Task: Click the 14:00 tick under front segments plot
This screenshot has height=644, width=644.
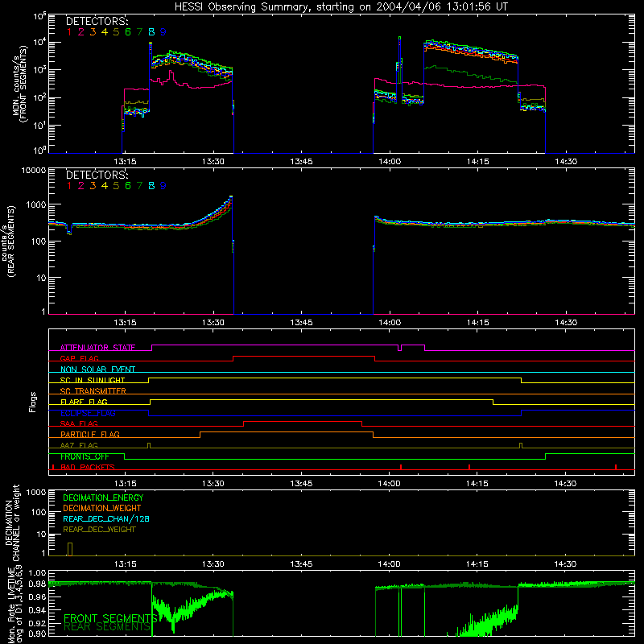Action: [x=390, y=162]
